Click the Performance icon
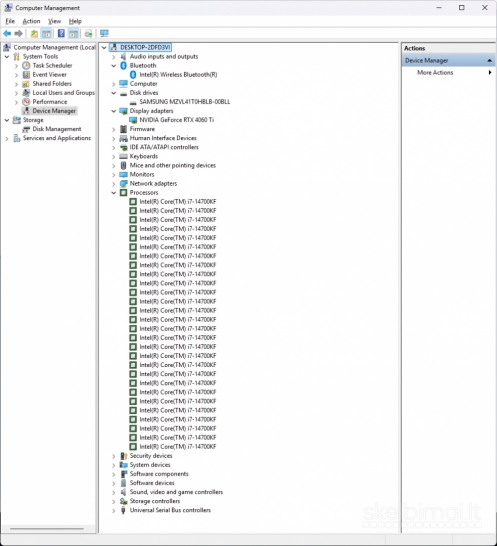Screen dimensions: 497x546 26,102
